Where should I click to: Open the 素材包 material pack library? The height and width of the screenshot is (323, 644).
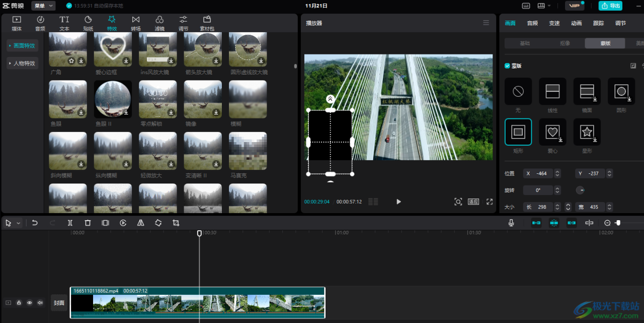[x=207, y=23]
